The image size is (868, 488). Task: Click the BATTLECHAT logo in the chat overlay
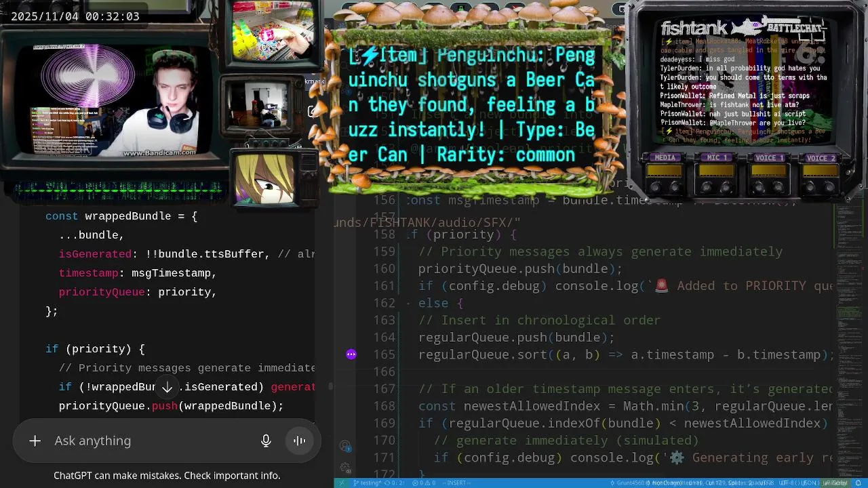(795, 27)
